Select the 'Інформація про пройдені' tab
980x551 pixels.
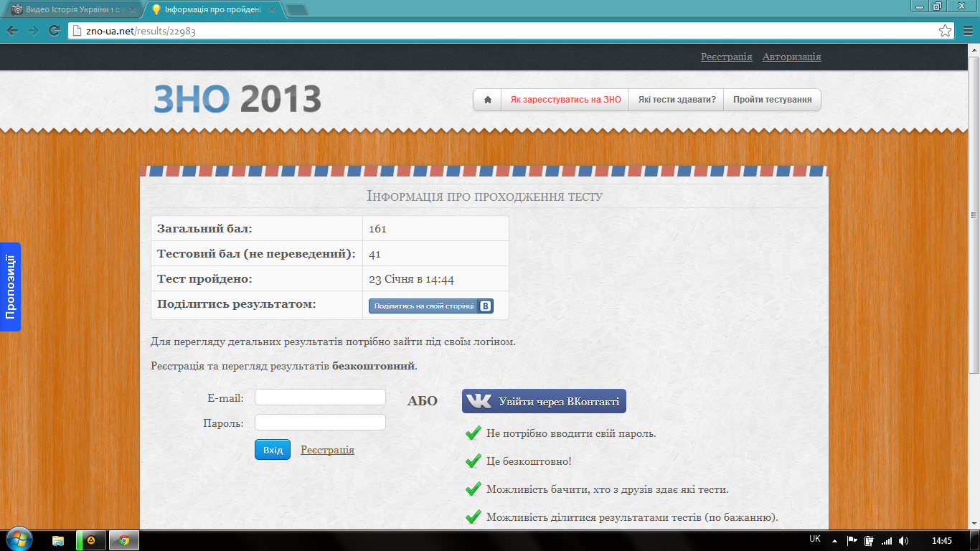coord(212,11)
